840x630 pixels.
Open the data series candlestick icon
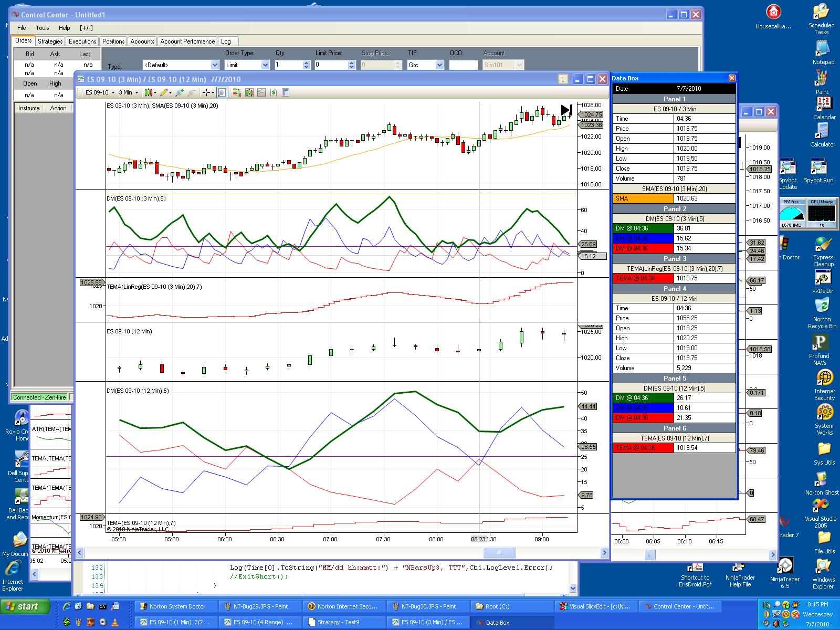coord(249,92)
